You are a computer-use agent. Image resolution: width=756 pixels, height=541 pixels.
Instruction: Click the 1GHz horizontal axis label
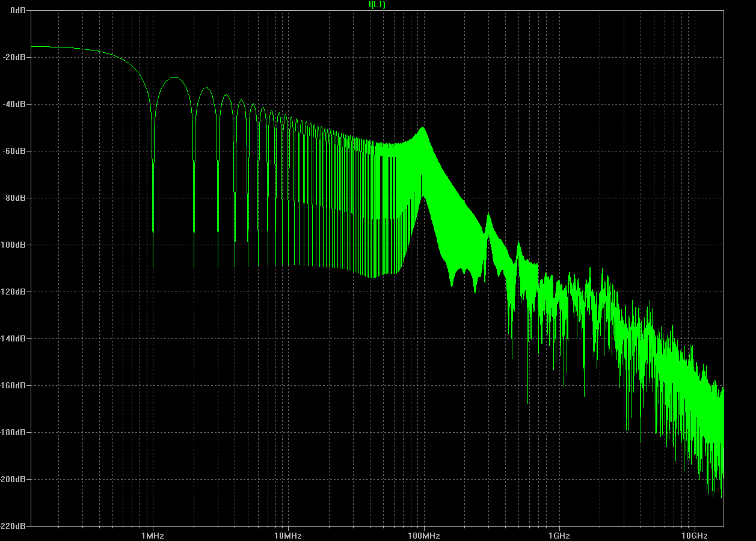pyautogui.click(x=559, y=536)
